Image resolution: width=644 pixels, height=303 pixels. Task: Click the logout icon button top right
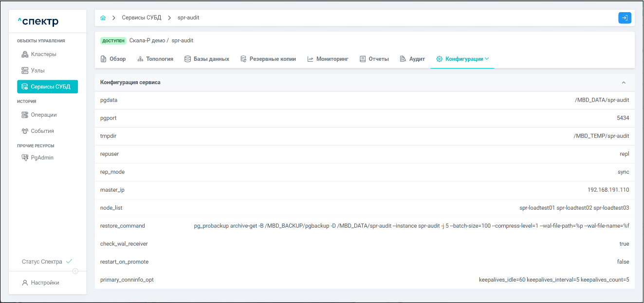625,18
